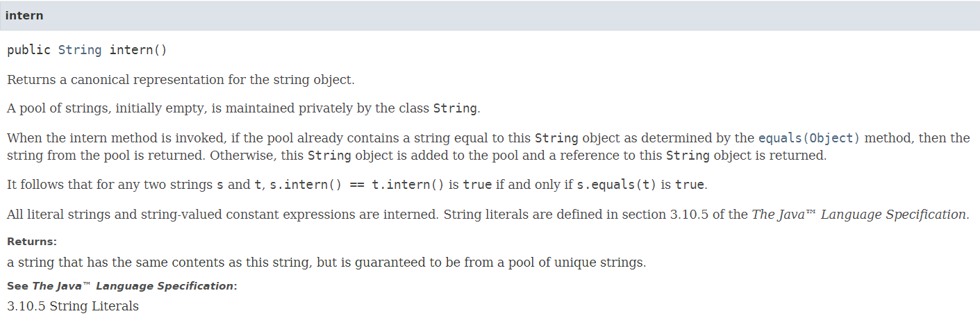Click "A pool of strings, initially empty" text
This screenshot has width=980, height=325.
coord(98,109)
